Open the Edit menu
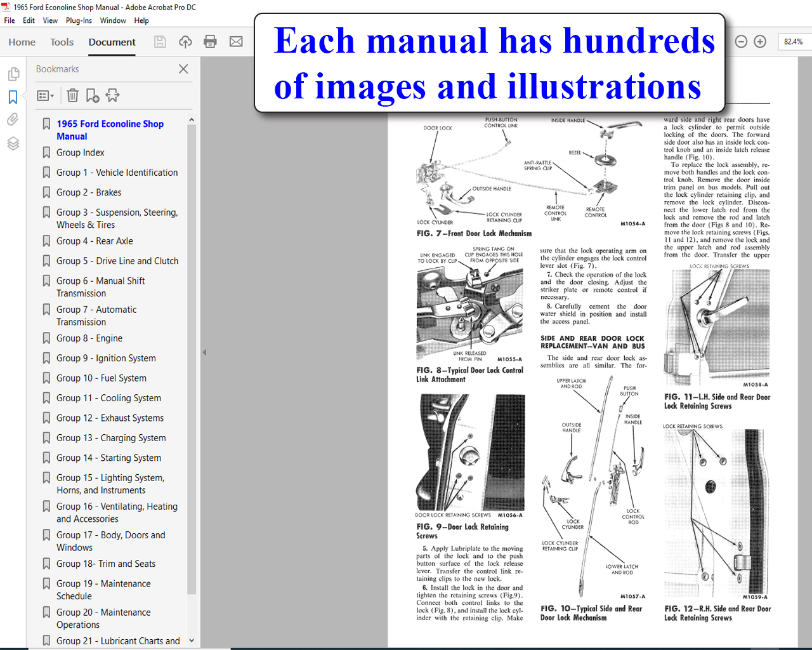This screenshot has height=650, width=812. (29, 20)
